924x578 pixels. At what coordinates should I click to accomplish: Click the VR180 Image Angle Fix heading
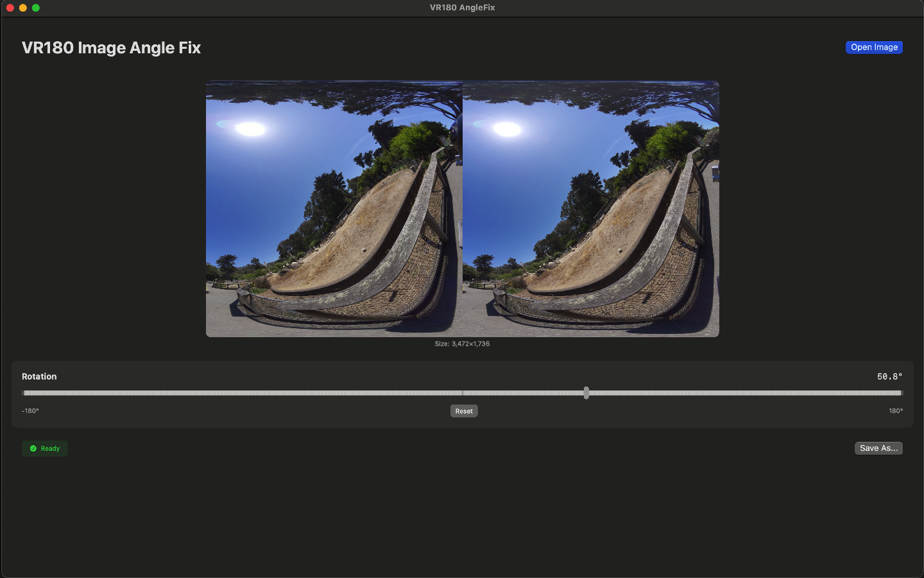[x=111, y=48]
